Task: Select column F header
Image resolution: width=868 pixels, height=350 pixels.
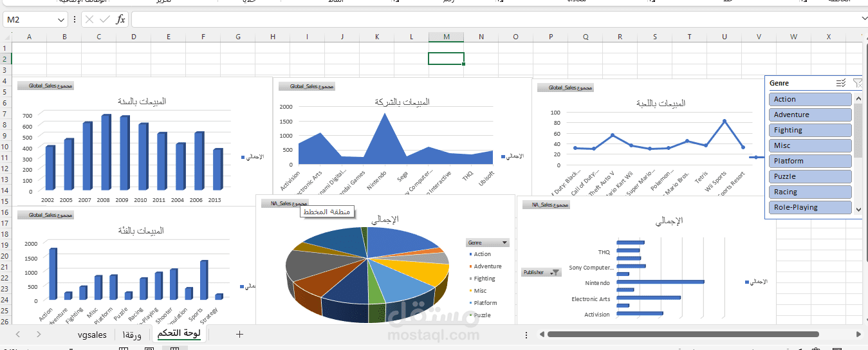Action: (203, 37)
